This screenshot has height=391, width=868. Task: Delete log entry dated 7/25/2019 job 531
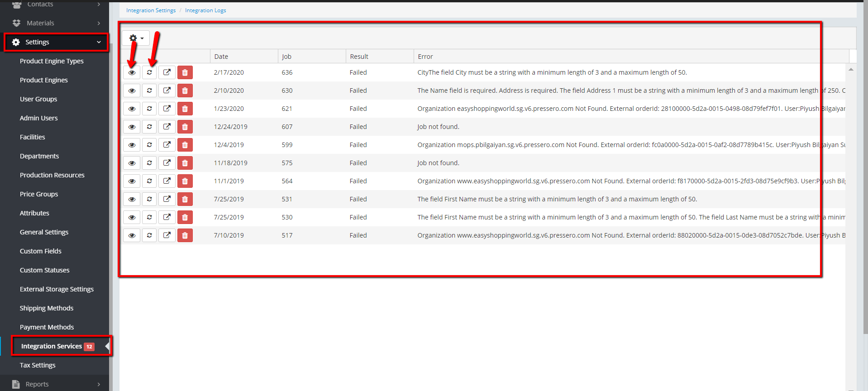(x=185, y=199)
